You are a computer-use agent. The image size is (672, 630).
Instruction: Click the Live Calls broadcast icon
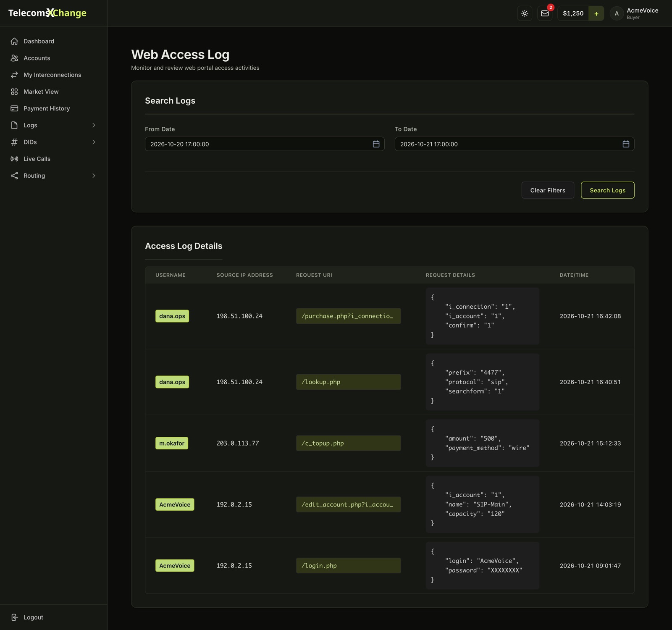coord(14,159)
